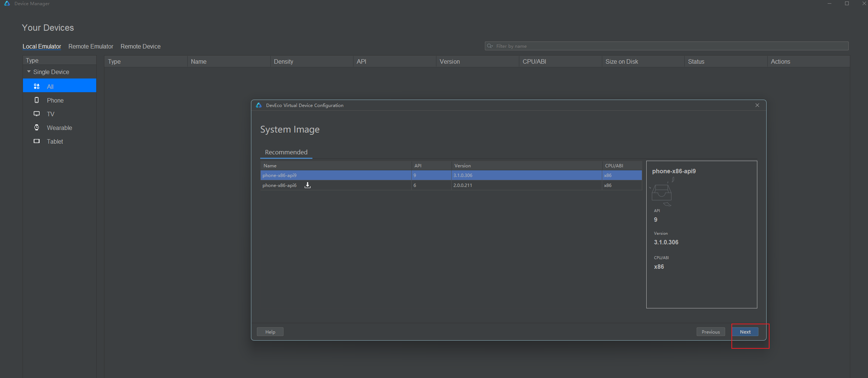Sort devices by Size on Disk header
This screenshot has width=868, height=378.
coord(643,61)
